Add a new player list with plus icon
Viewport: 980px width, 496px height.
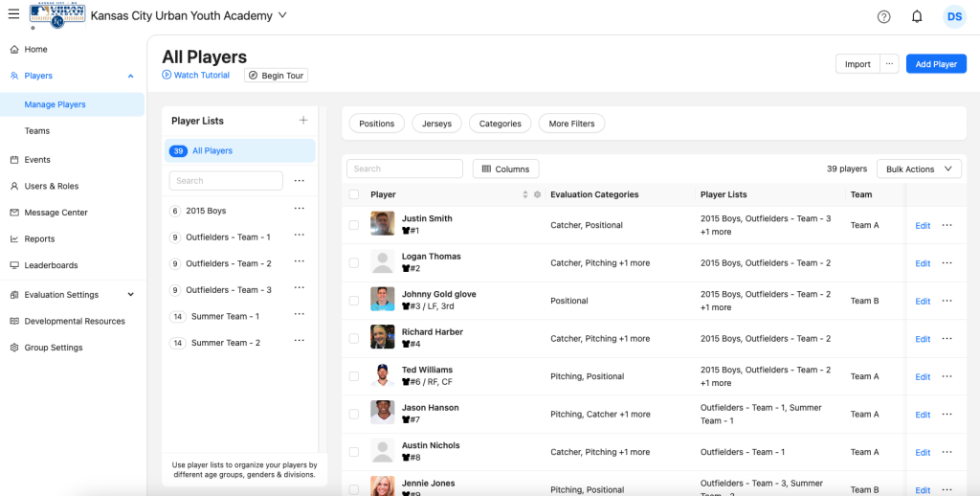click(x=303, y=121)
